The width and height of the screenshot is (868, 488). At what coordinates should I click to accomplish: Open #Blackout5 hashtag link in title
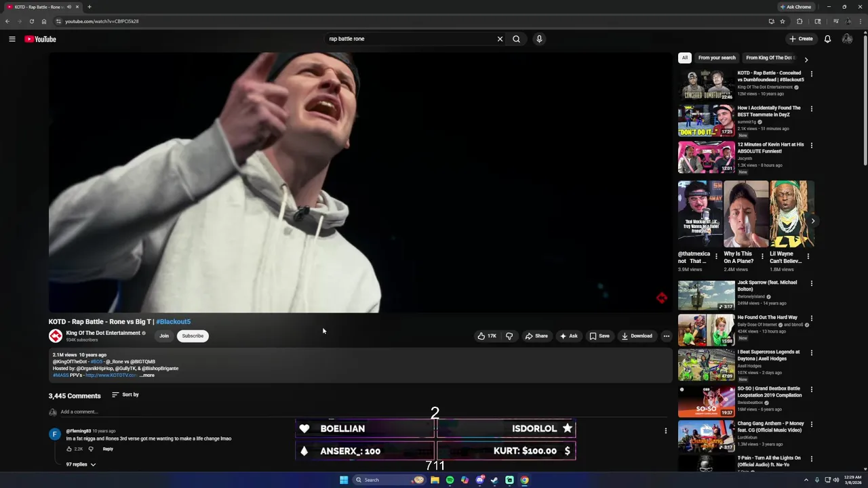point(174,322)
